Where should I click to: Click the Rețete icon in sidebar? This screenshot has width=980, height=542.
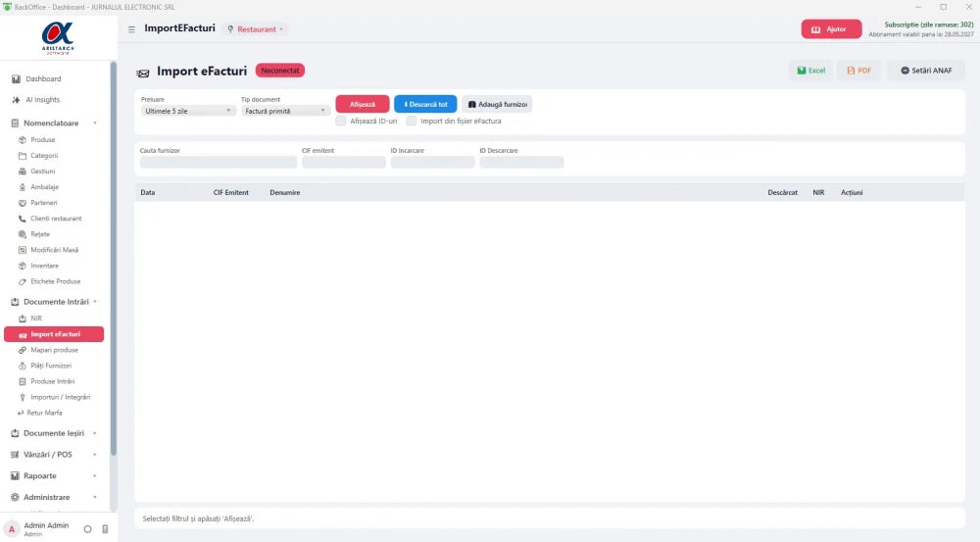(x=23, y=234)
